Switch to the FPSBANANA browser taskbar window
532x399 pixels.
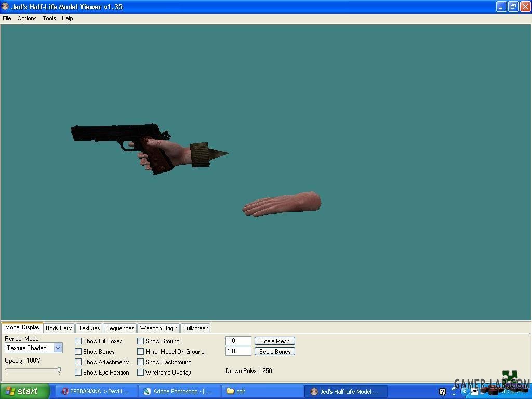[96, 391]
